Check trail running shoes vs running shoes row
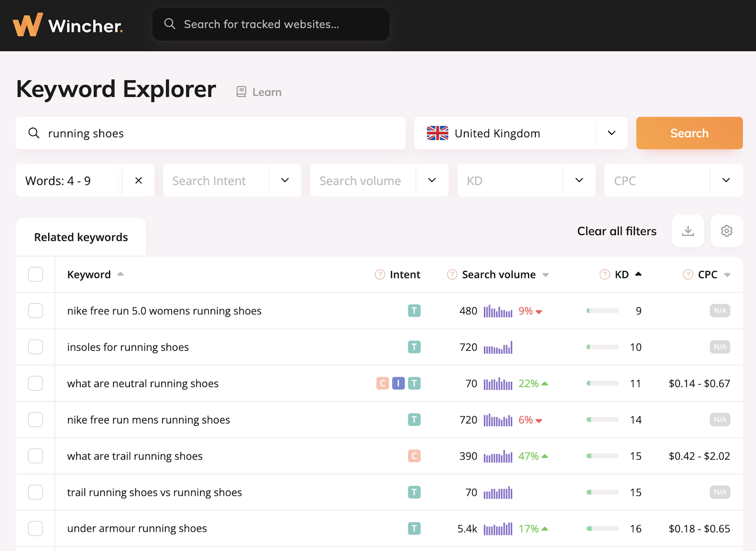This screenshot has height=551, width=756. [x=35, y=492]
